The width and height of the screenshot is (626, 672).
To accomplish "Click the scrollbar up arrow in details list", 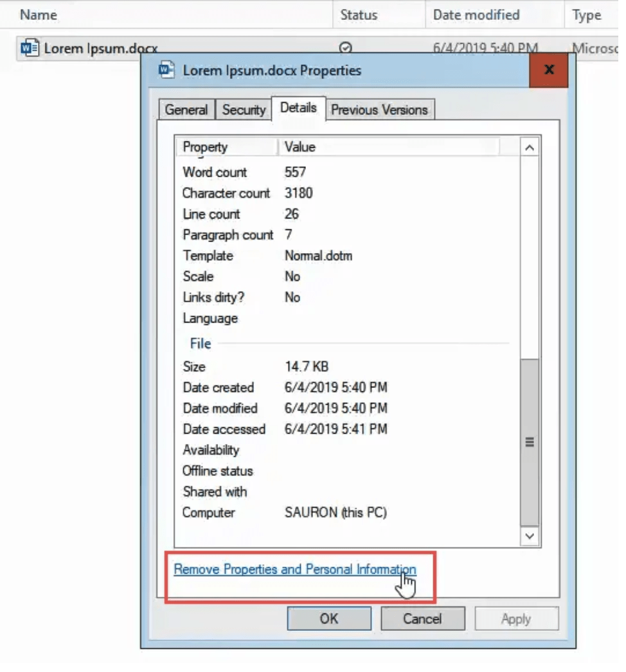I will [x=530, y=148].
